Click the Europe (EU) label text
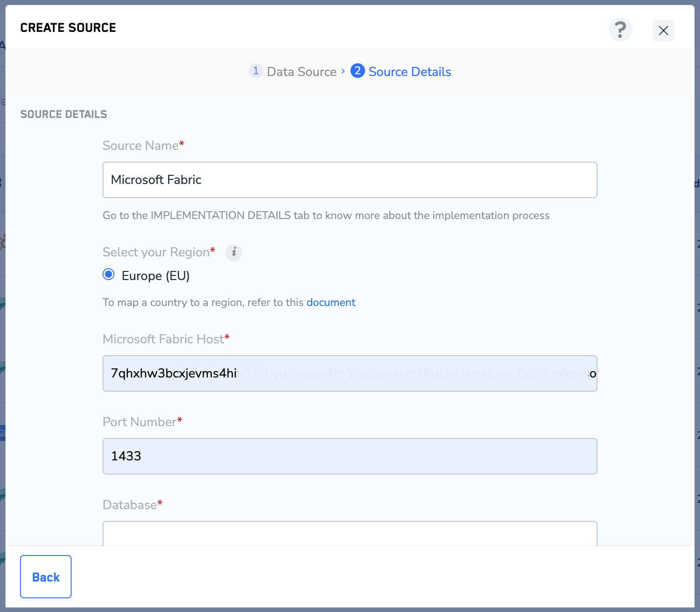Viewport: 700px width, 612px height. [155, 276]
